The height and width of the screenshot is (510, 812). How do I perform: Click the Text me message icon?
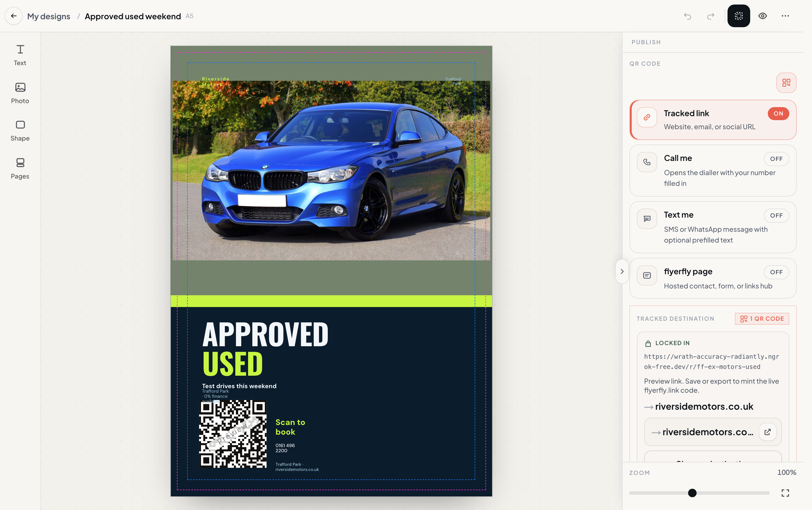pos(647,219)
